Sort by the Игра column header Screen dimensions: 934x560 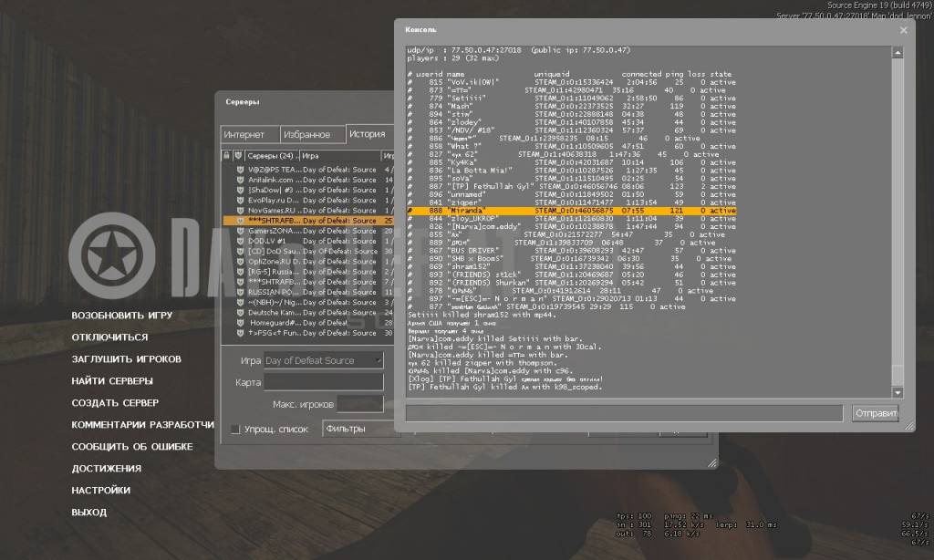click(x=340, y=155)
